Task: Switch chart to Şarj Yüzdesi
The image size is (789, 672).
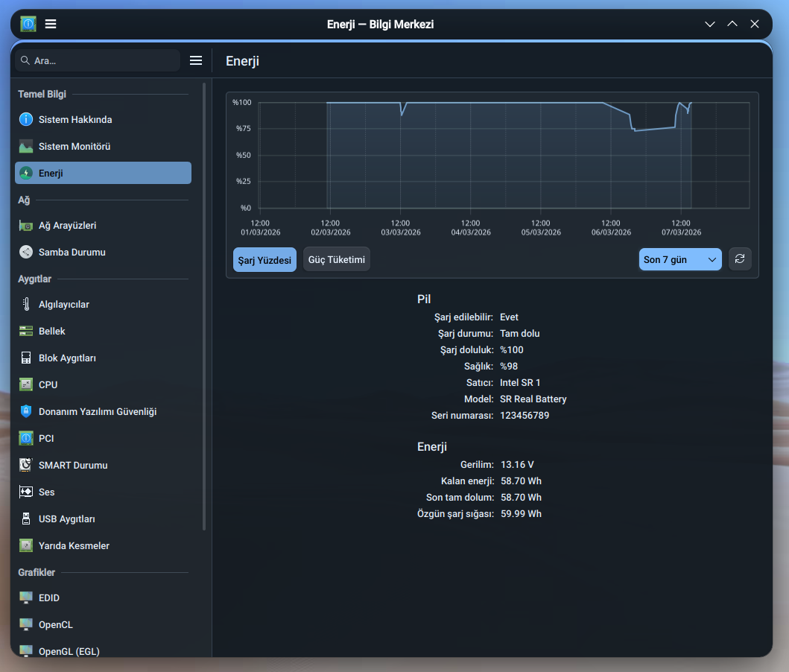Action: (x=264, y=259)
